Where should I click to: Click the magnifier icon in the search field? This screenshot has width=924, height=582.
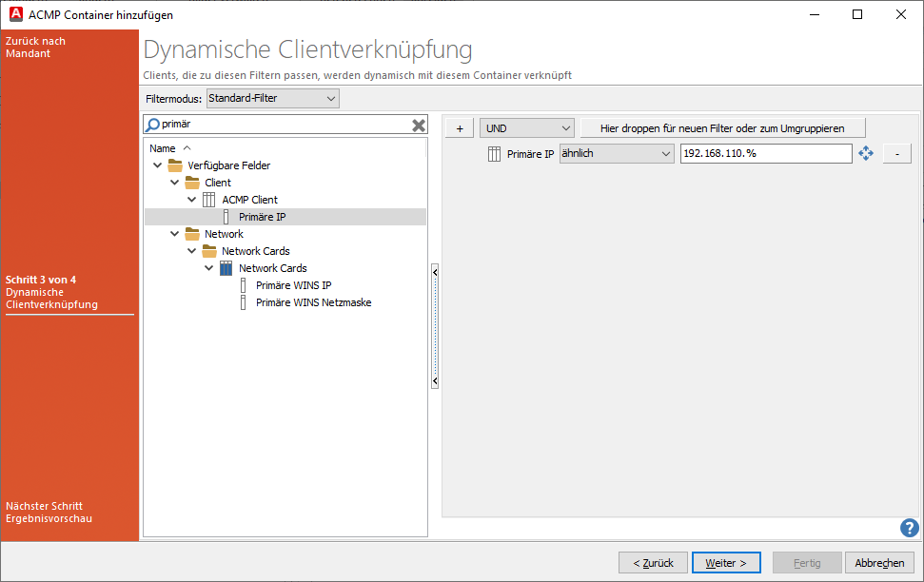[x=152, y=124]
